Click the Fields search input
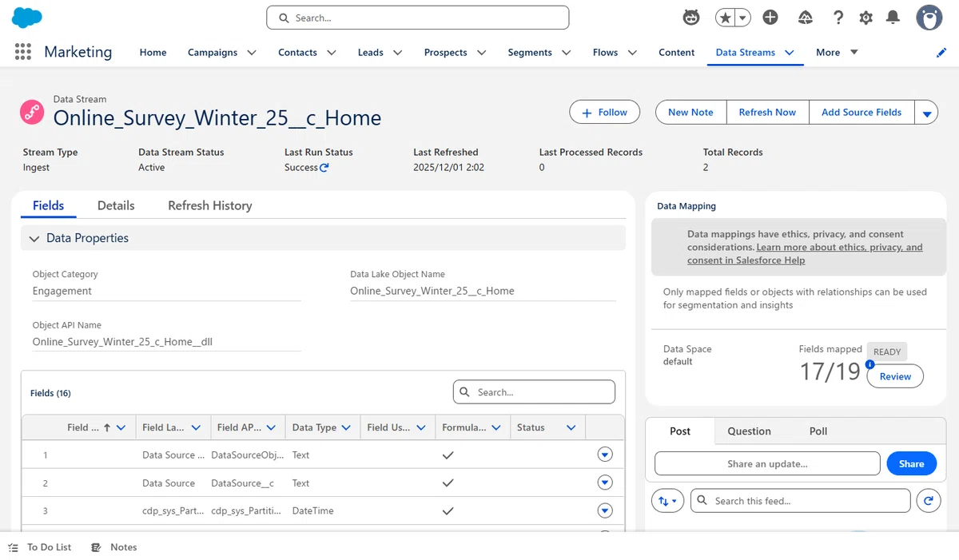The height and width of the screenshot is (560, 959). [x=534, y=392]
